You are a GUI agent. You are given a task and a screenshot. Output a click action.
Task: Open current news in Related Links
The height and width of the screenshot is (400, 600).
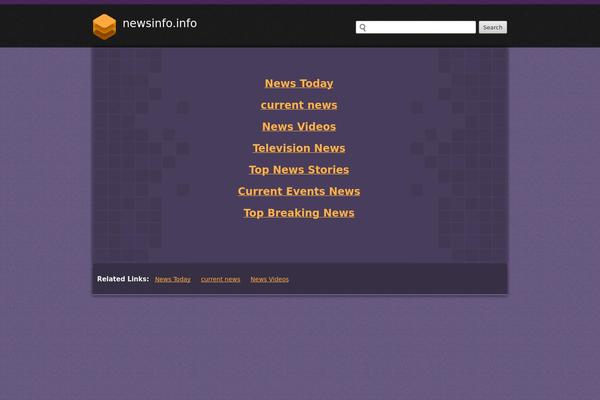[220, 279]
